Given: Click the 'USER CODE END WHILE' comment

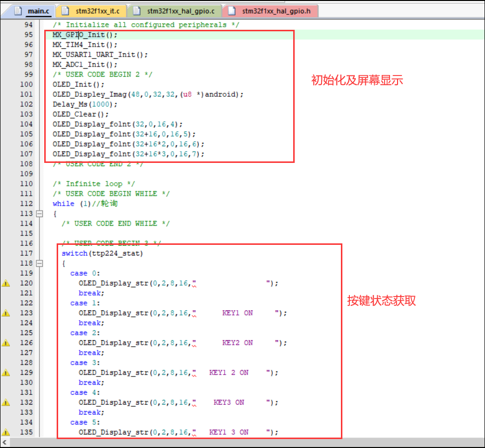Looking at the screenshot, I should (x=115, y=224).
